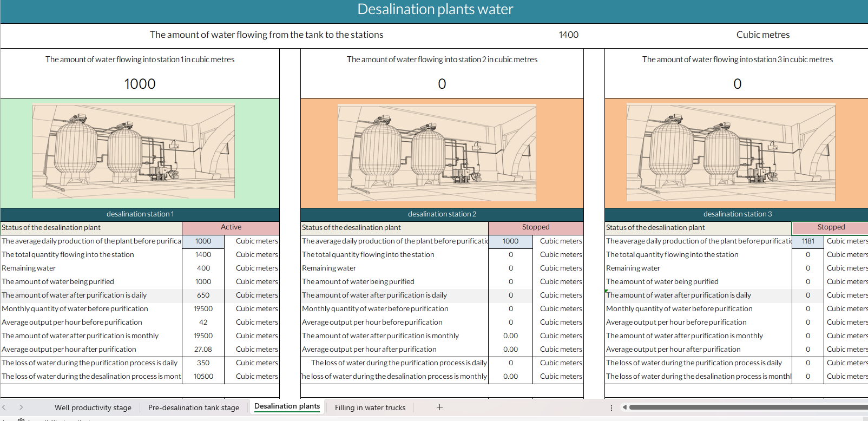
Task: Click station 1 average daily production 1000
Action: point(203,241)
